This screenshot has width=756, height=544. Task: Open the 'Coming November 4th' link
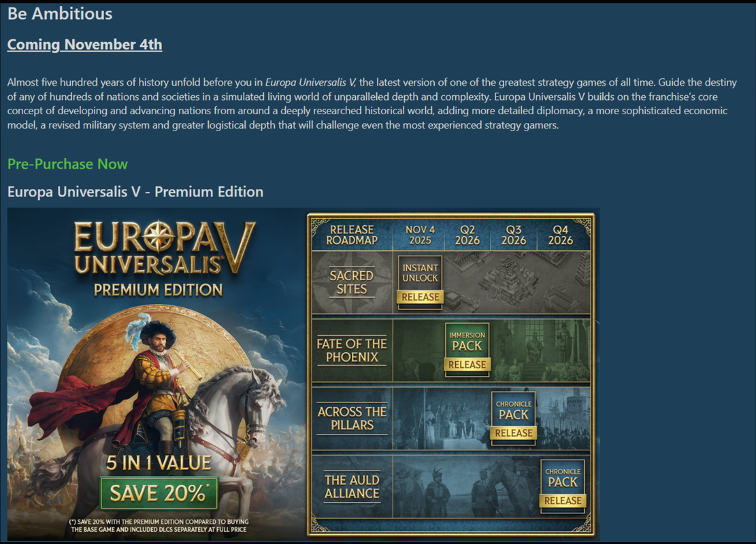pyautogui.click(x=84, y=44)
